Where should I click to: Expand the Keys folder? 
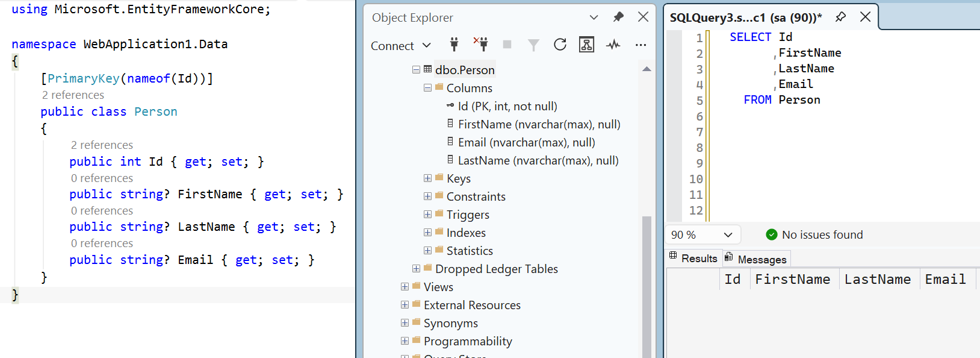pyautogui.click(x=427, y=178)
